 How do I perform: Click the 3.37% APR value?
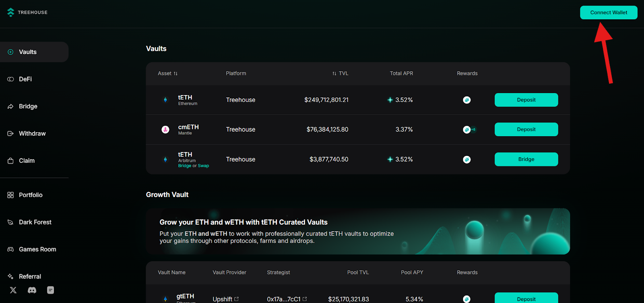click(x=404, y=129)
